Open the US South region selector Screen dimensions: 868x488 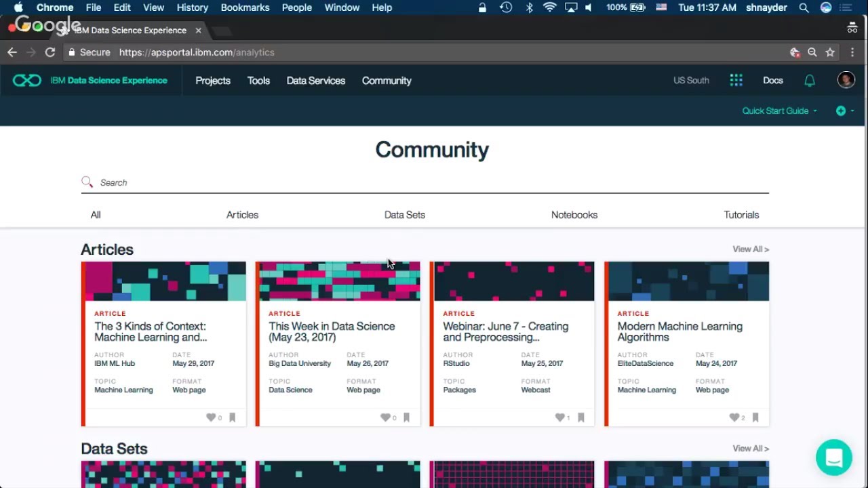point(691,81)
